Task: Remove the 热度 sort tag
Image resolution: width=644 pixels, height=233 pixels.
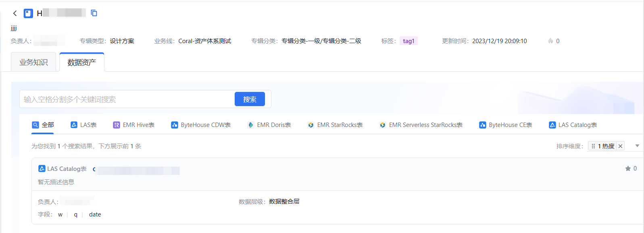Action: pos(621,146)
